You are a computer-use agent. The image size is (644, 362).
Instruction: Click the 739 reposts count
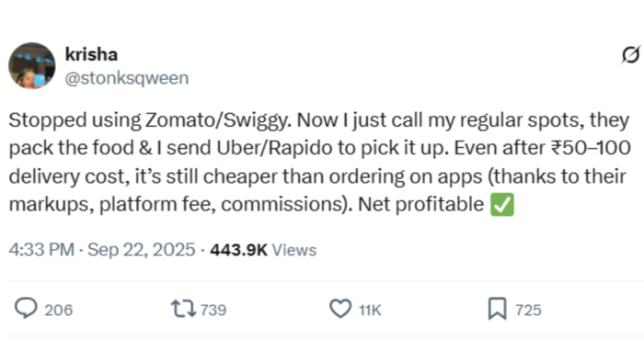coord(213,310)
